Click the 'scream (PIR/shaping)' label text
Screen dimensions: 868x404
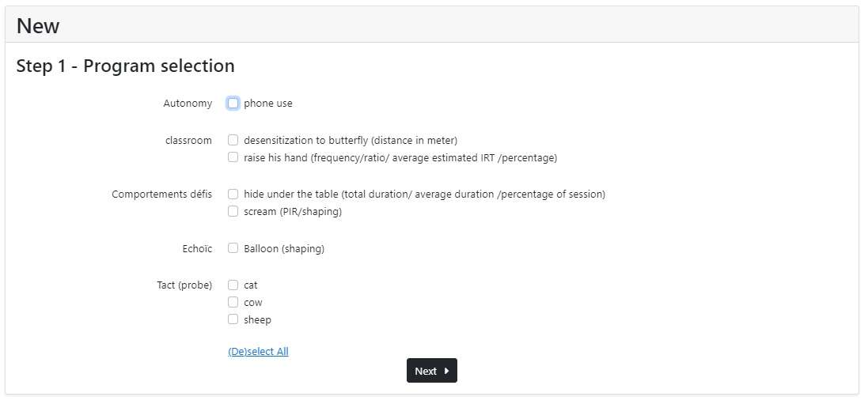pos(293,212)
